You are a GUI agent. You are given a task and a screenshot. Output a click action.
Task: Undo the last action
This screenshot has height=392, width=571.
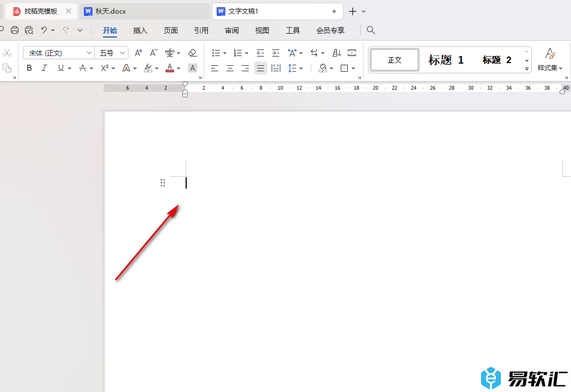(x=44, y=30)
